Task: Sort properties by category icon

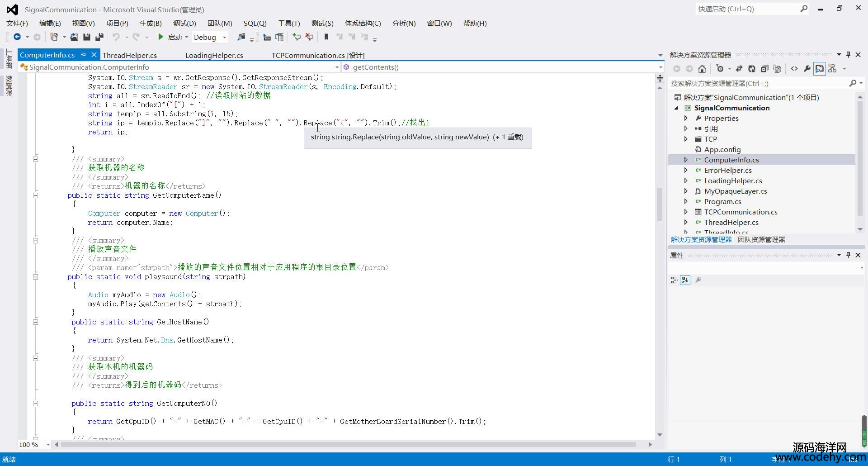Action: (674, 280)
